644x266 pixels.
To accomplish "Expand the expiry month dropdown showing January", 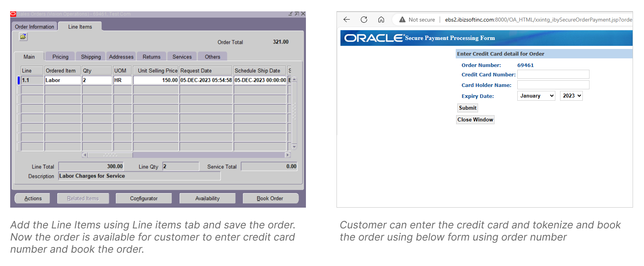I will 536,96.
